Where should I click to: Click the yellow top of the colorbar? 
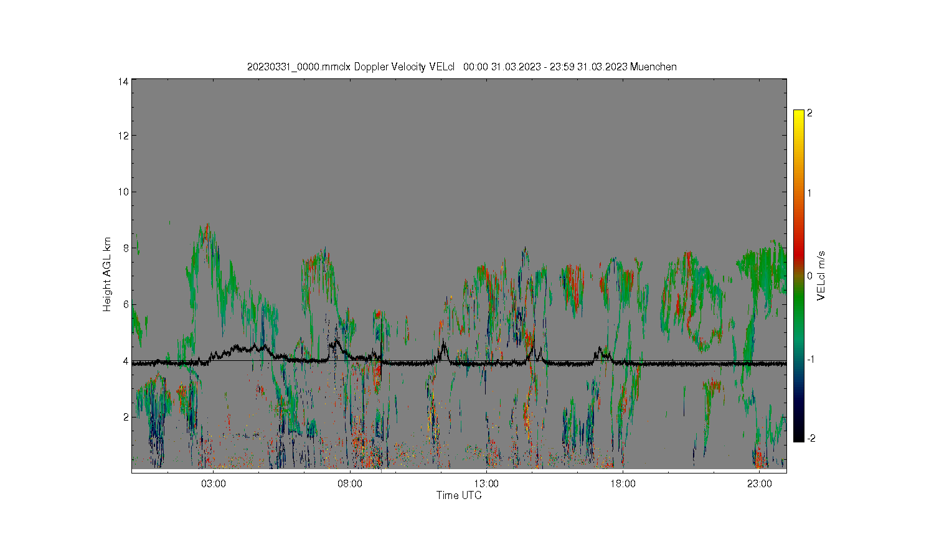coord(799,116)
